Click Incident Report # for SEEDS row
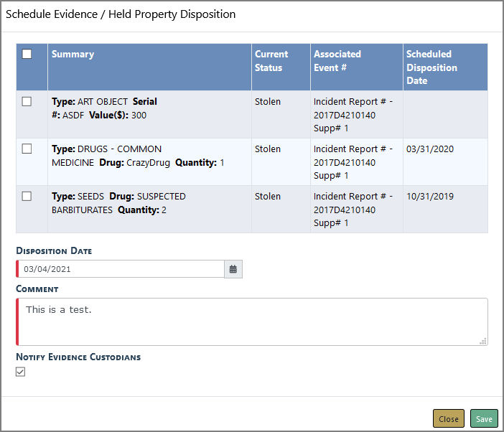 point(353,210)
